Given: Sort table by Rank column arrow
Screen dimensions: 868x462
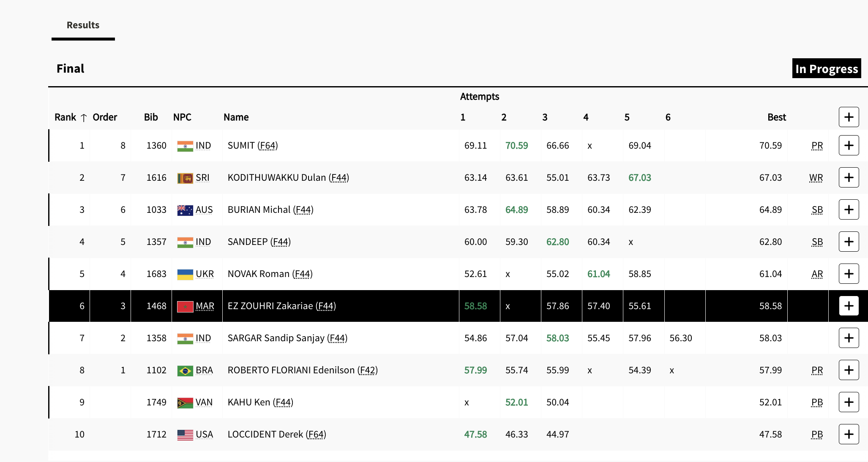Looking at the screenshot, I should coord(84,118).
